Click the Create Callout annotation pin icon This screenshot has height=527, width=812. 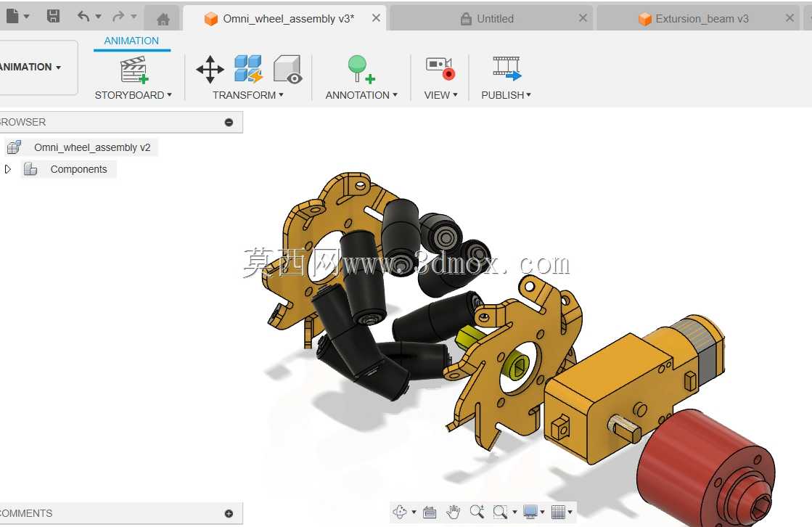[361, 69]
